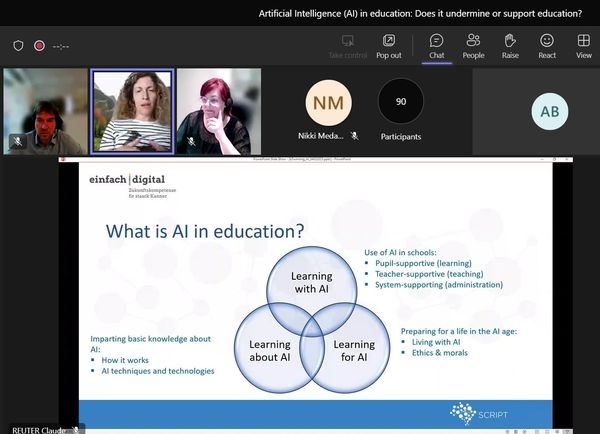600x434 pixels.
Task: Raise your hand
Action: point(510,47)
